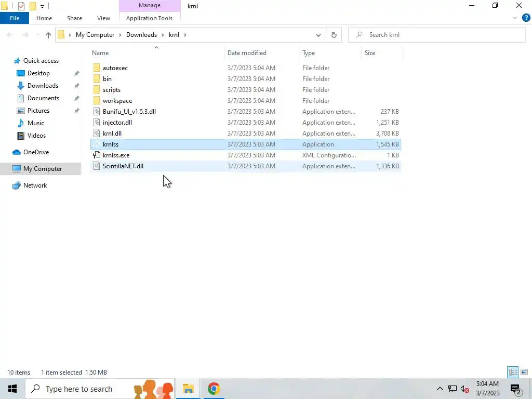Open Pictures in navigation pane
The image size is (532, 399).
[x=38, y=111]
